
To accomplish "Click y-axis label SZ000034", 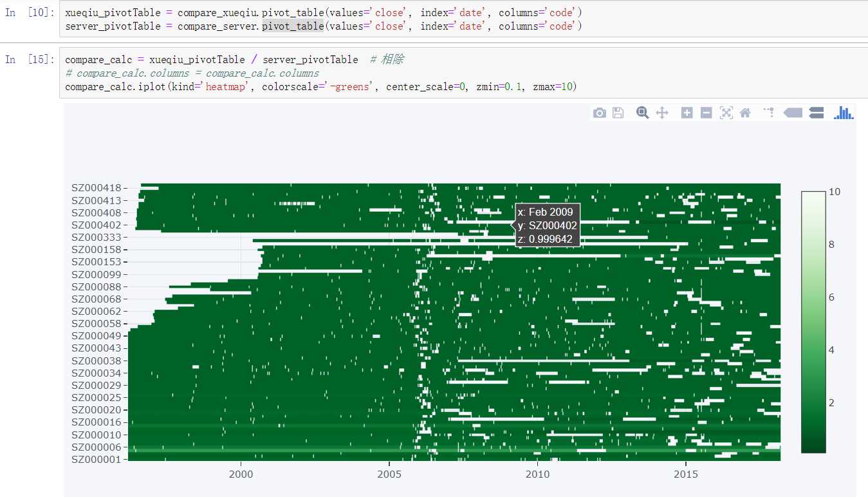I will tap(96, 373).
